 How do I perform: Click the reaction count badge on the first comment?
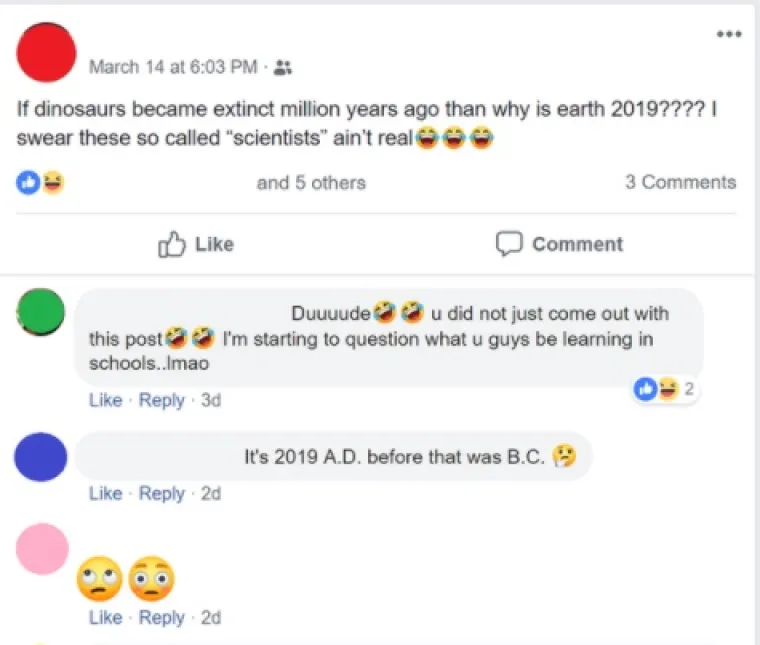pyautogui.click(x=666, y=389)
